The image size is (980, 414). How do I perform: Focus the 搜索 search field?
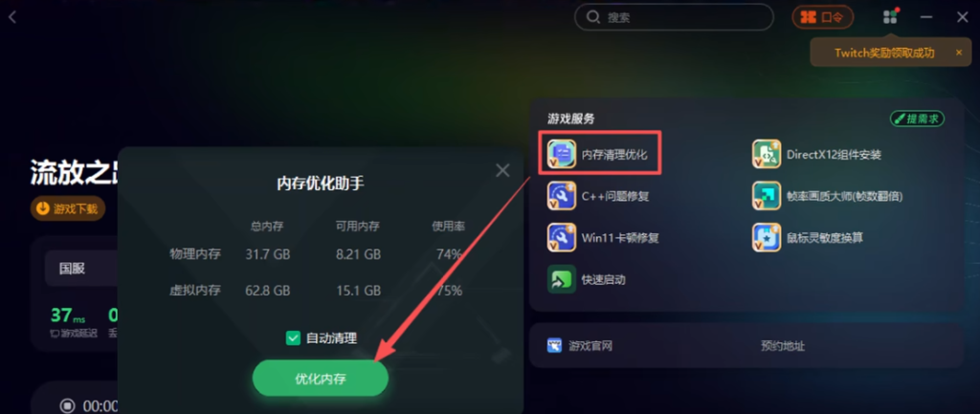674,17
